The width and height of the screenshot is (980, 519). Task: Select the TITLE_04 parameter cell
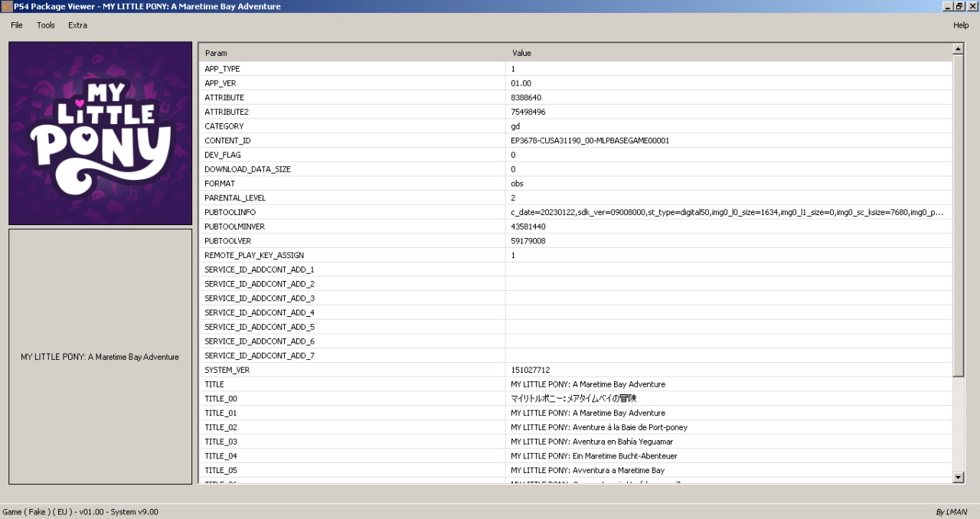point(352,455)
